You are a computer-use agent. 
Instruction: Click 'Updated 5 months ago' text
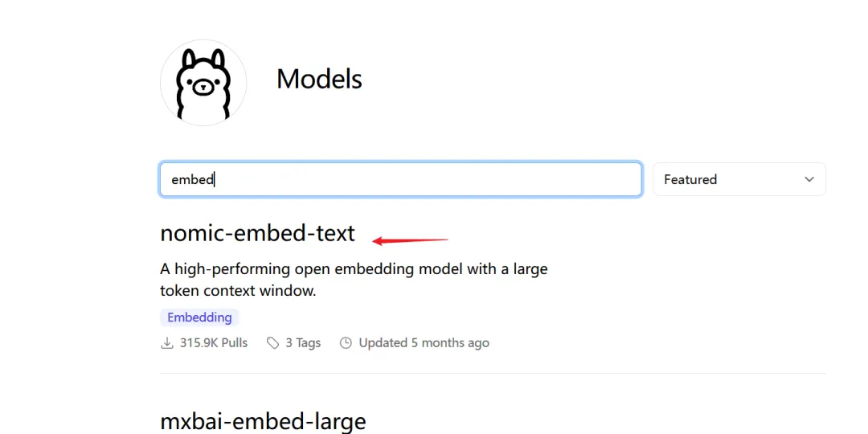pos(424,343)
